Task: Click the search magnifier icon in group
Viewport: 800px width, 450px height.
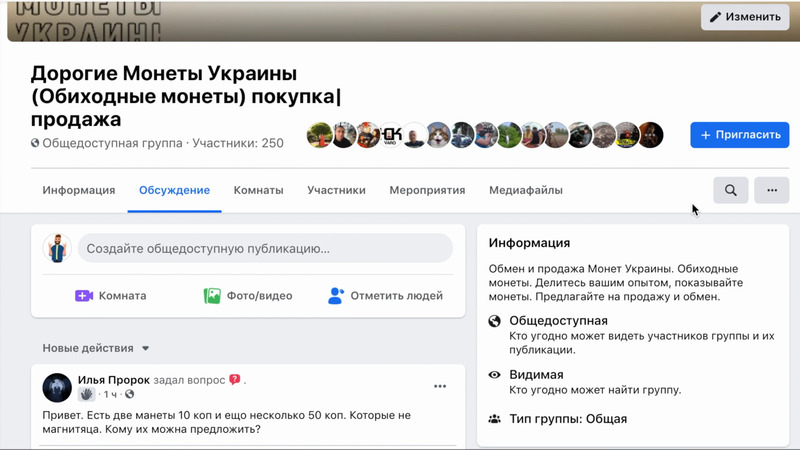Action: pos(731,190)
